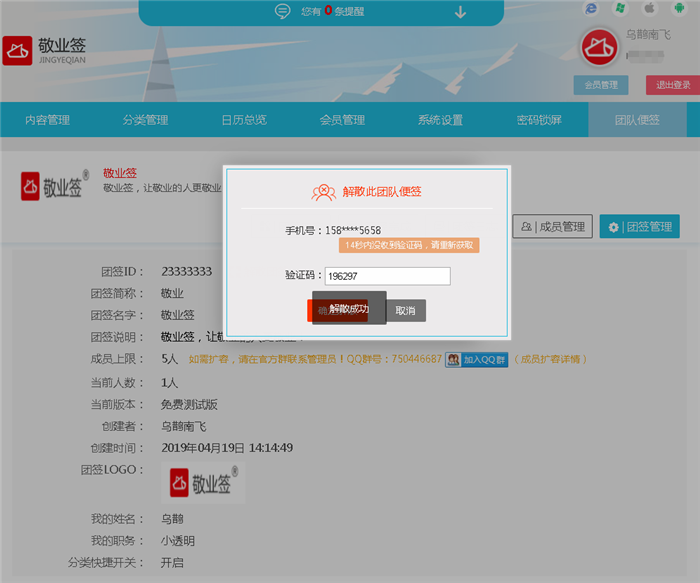Open the 成员扩容详情 link
Viewport: 700px width, 583px height.
[550, 359]
